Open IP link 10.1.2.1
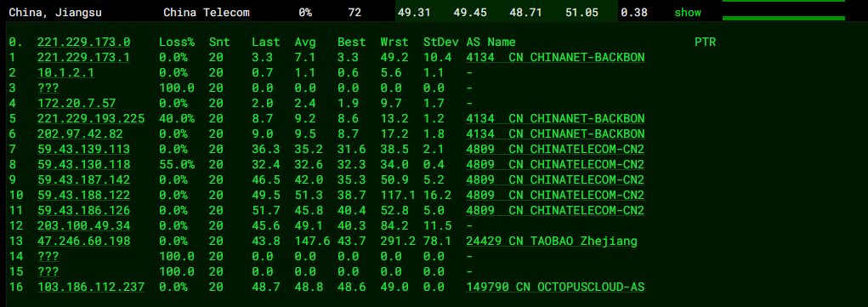This screenshot has height=307, width=868. pyautogui.click(x=65, y=72)
